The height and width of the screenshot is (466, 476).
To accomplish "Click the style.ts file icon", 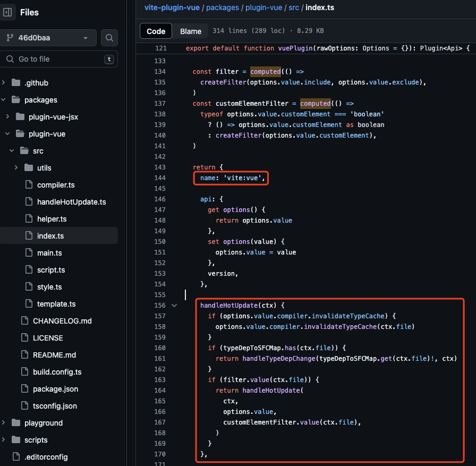I will [29, 286].
